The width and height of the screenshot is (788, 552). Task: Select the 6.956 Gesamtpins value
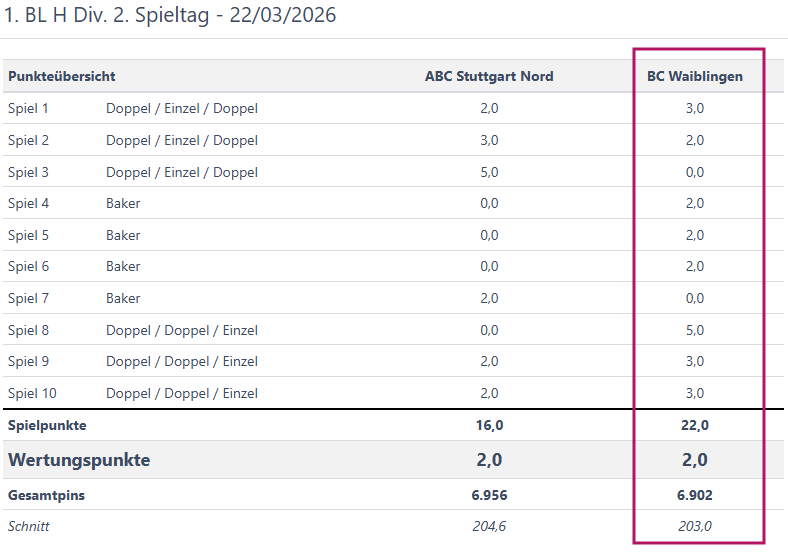click(x=489, y=495)
